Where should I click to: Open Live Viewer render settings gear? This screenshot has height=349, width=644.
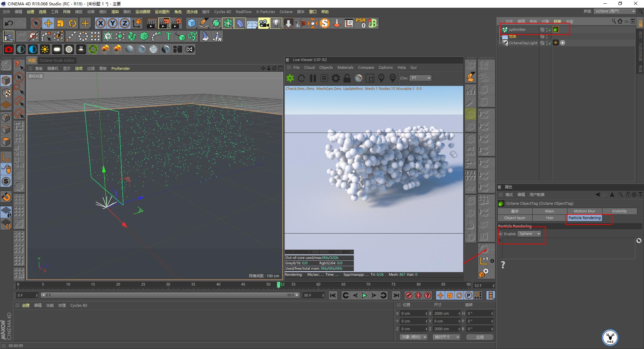point(335,78)
